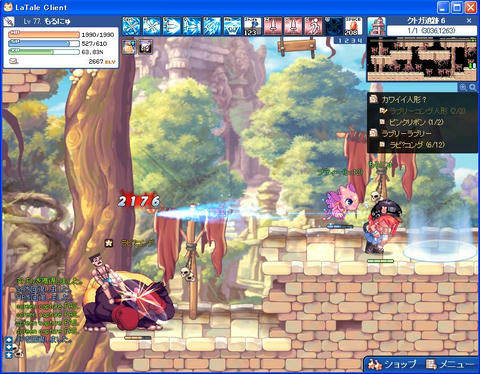
Task: Use the fourth hotbar skill with upward arrows
Action: point(192,26)
